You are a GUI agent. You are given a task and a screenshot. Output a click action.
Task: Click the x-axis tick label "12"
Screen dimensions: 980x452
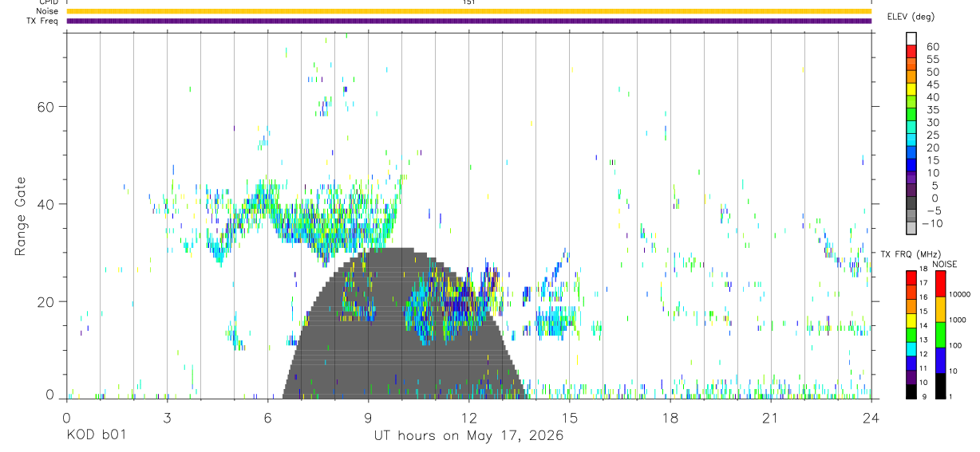pyautogui.click(x=468, y=419)
